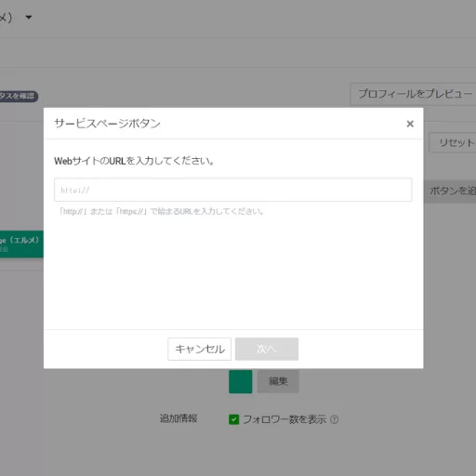This screenshot has height=476, width=476.
Task: Click the hint text about http:// or https://
Action: (161, 212)
